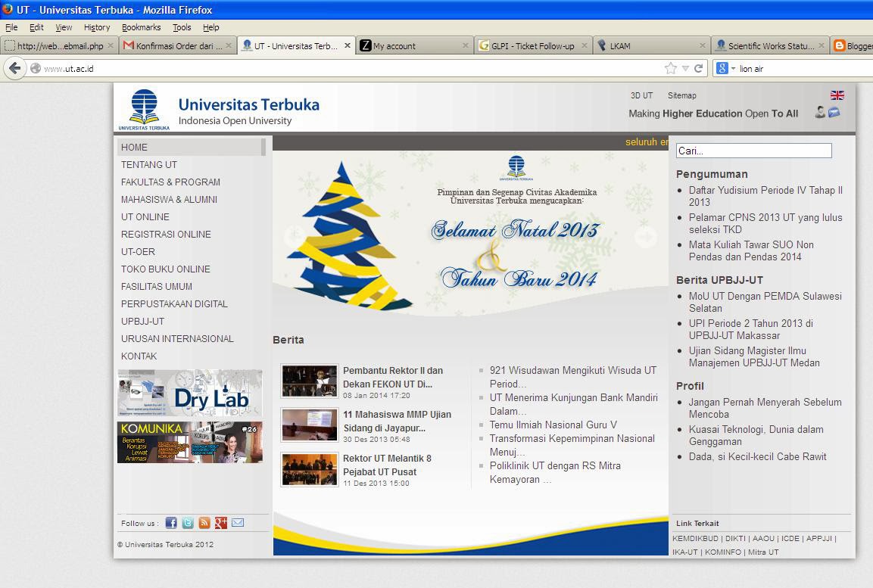Open MAHASISWA & ALUMNI navigation link
The image size is (873, 588).
(x=170, y=199)
